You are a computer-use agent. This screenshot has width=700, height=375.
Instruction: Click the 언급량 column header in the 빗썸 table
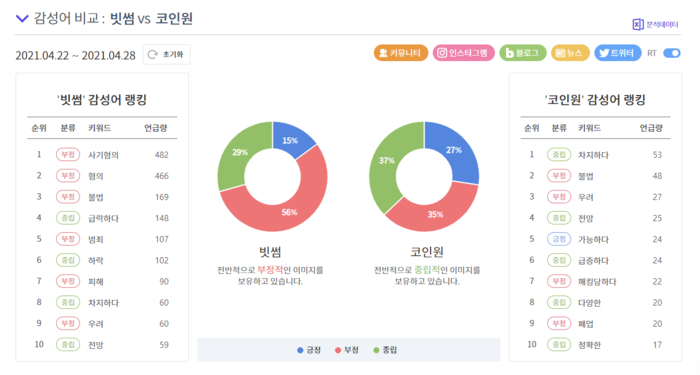pos(155,128)
